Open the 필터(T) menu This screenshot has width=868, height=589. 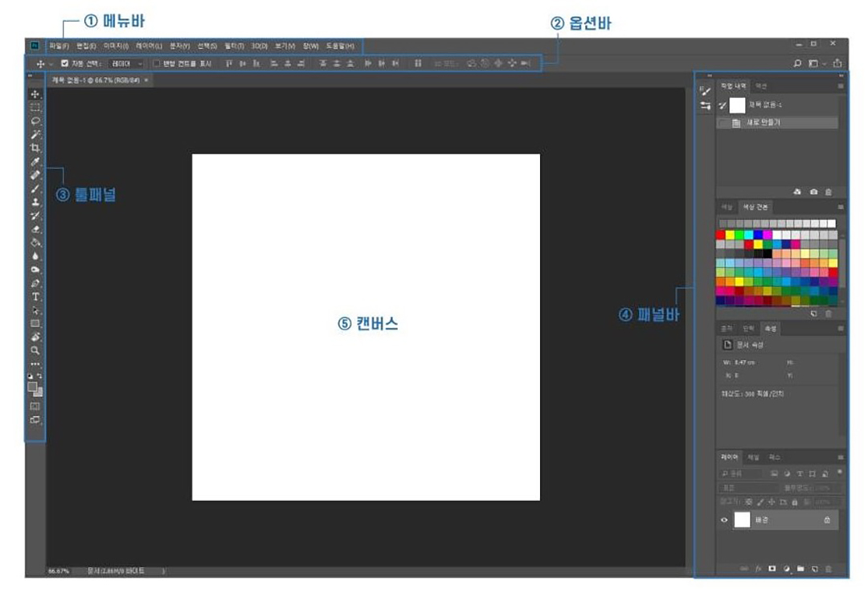(x=234, y=46)
